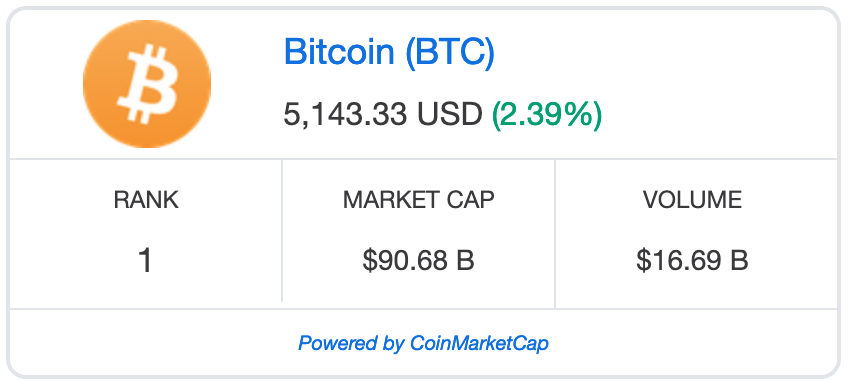Screen dimensions: 852x388
Task: Select the rank value 1
Action: click(145, 260)
